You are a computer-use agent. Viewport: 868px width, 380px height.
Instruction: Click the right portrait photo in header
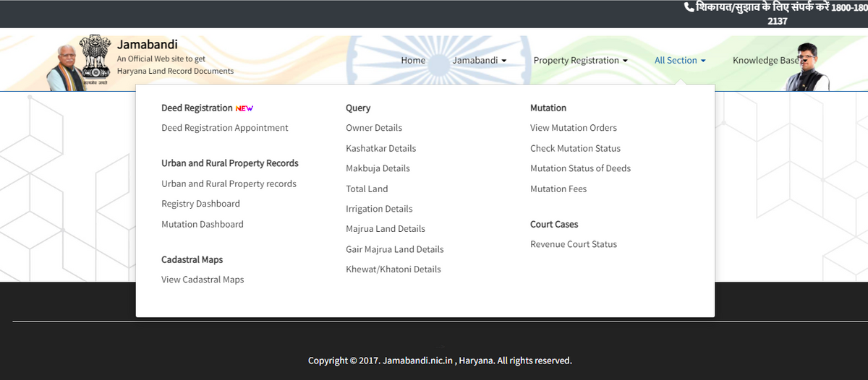coord(808,66)
